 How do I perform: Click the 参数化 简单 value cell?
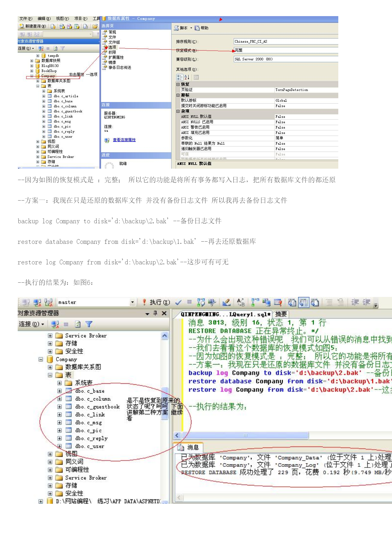(306, 138)
